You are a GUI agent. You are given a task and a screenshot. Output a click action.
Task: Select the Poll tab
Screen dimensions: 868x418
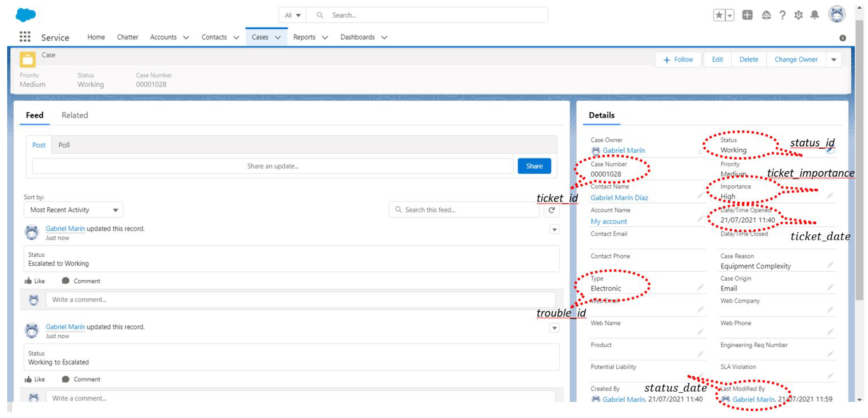64,145
